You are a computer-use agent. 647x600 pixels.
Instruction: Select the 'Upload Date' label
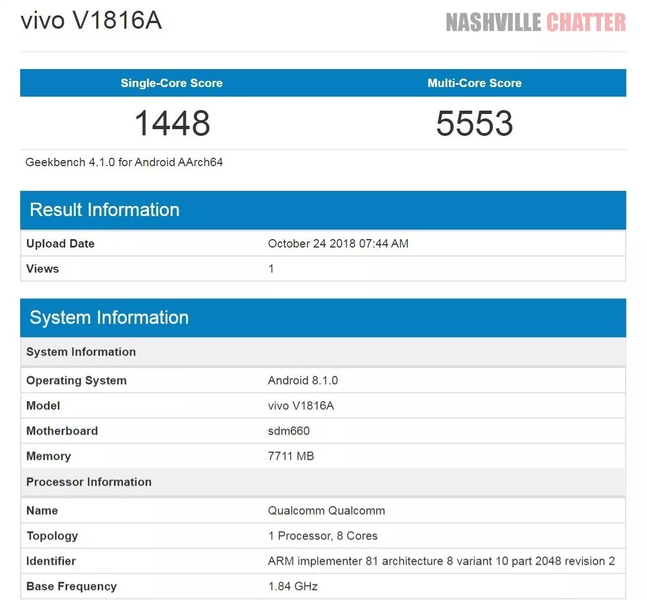(60, 243)
